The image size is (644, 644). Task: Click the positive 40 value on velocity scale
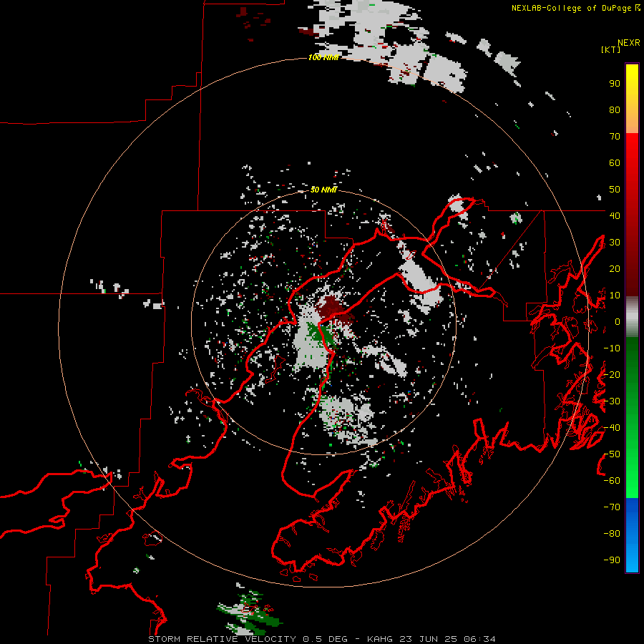pyautogui.click(x=615, y=215)
